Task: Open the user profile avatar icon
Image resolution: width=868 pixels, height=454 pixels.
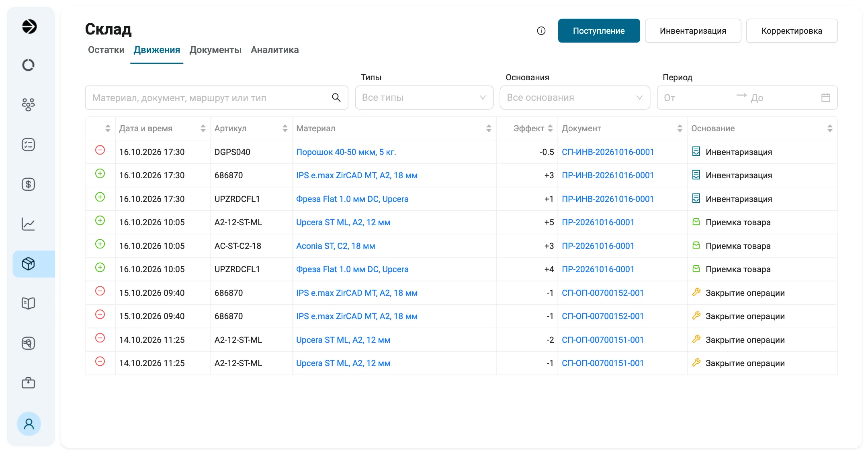Action: (29, 424)
